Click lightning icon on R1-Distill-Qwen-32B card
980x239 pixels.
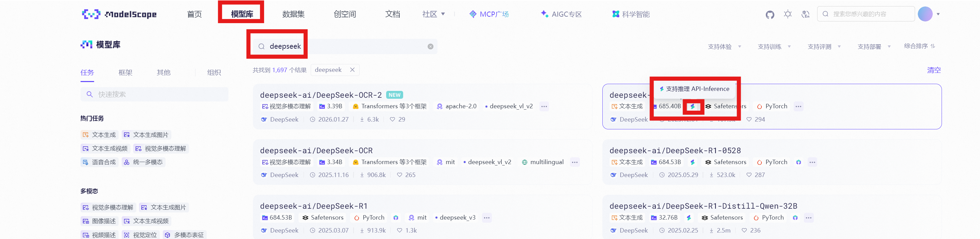pos(689,218)
